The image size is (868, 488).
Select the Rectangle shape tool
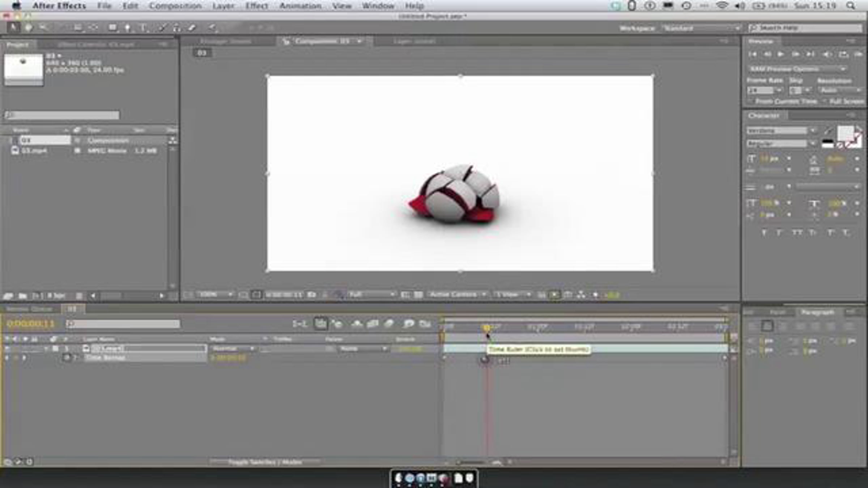[112, 28]
